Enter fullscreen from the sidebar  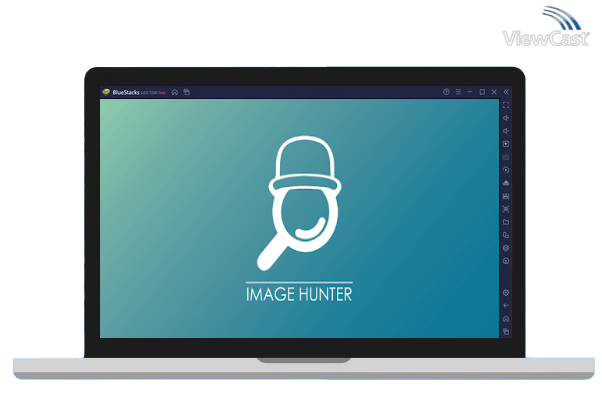(x=506, y=105)
